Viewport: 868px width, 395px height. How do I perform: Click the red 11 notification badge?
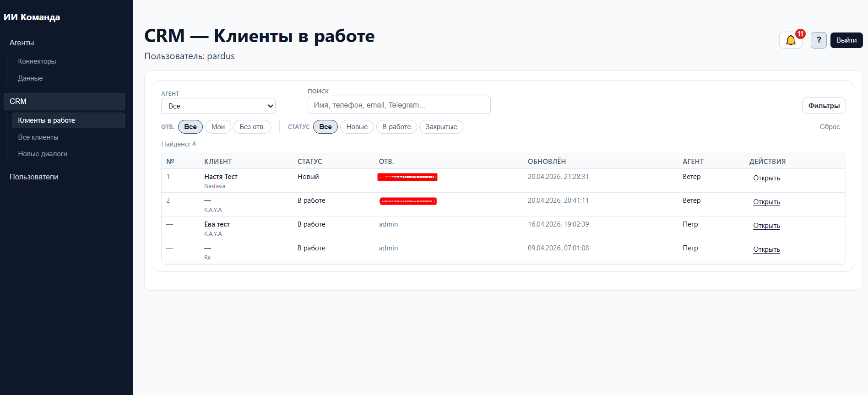pos(800,34)
